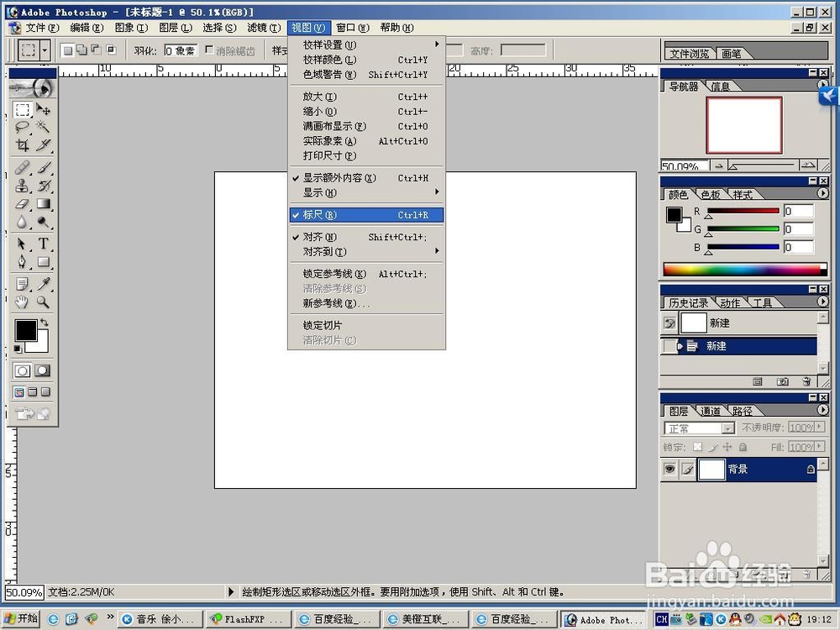Click Jump to ImageReady button

click(x=33, y=413)
